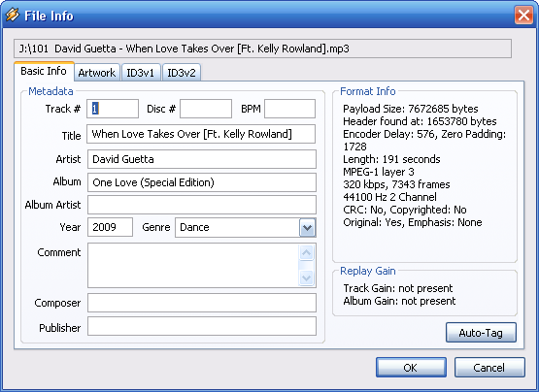The height and width of the screenshot is (392, 539).
Task: Click Original: Yes, Emphasis: None text
Action: (413, 222)
